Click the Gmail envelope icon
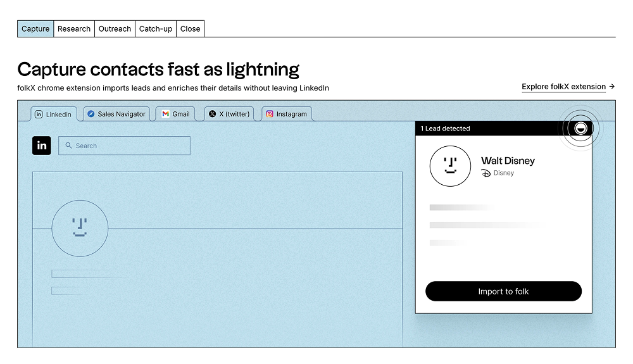Image resolution: width=633 pixels, height=364 pixels. pyautogui.click(x=165, y=114)
